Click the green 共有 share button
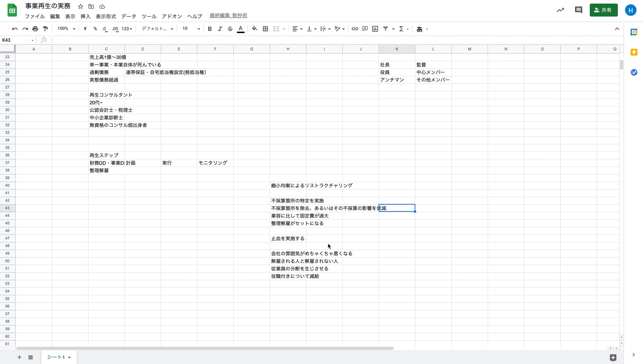 603,10
